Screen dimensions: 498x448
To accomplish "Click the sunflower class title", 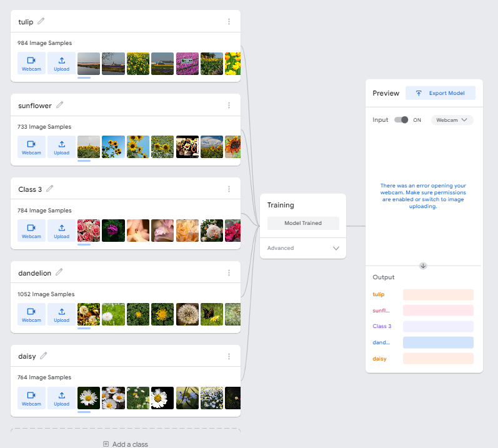I will [35, 106].
